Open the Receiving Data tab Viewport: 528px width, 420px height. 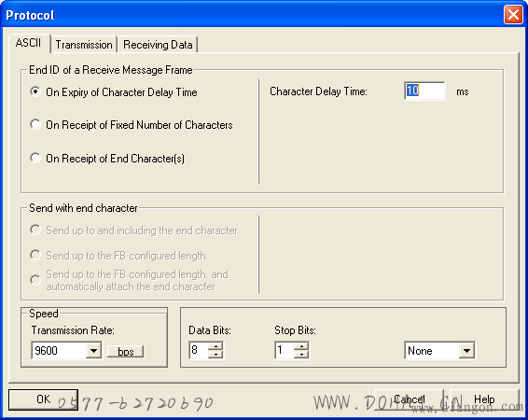point(158,45)
